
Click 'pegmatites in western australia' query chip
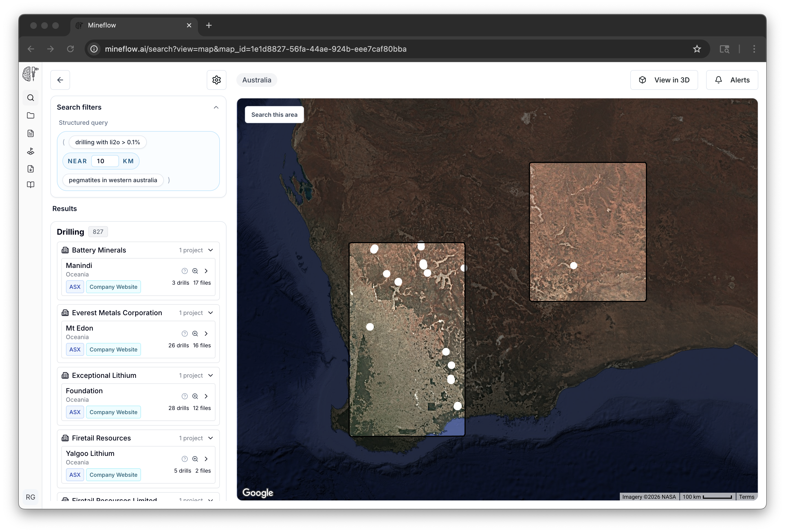(113, 180)
